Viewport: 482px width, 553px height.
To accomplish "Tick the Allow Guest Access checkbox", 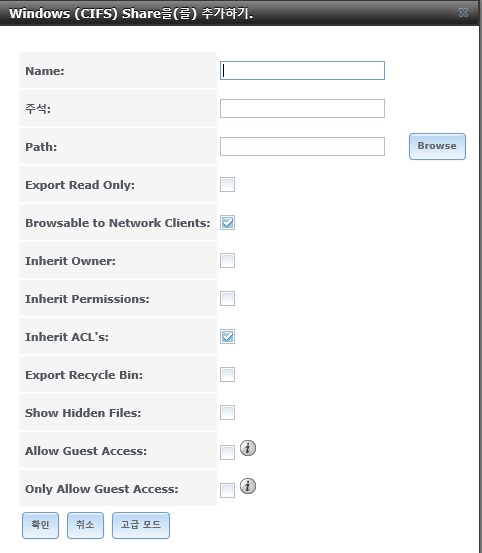I will pos(227,452).
